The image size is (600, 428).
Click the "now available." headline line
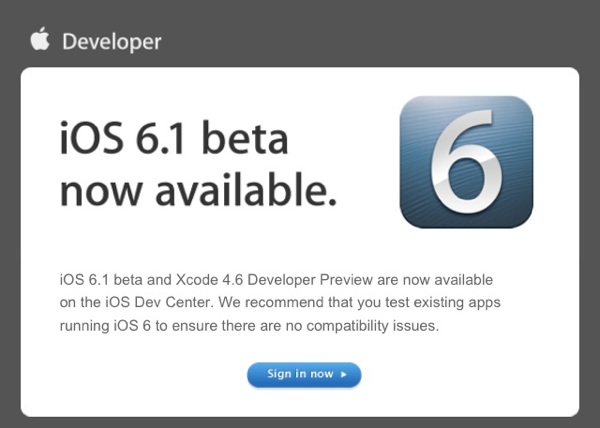tap(198, 190)
